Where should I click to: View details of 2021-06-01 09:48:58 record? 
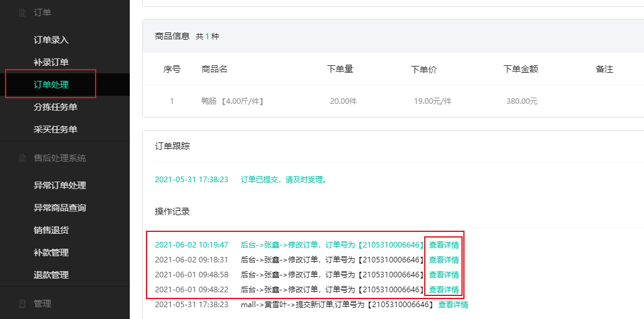pos(444,275)
